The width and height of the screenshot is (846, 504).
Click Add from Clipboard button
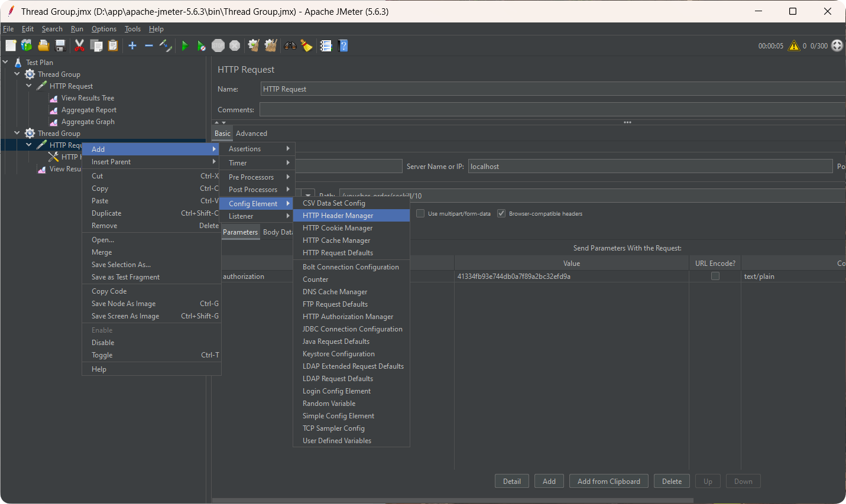tap(609, 482)
